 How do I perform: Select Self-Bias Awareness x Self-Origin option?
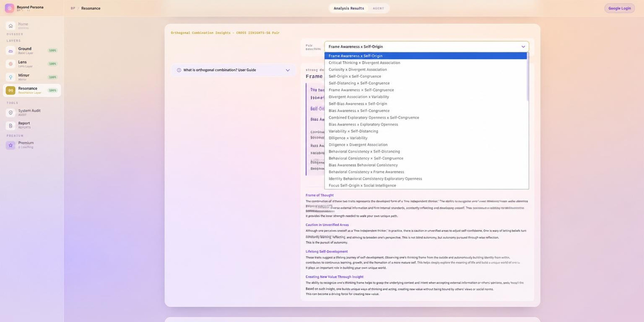pos(425,104)
